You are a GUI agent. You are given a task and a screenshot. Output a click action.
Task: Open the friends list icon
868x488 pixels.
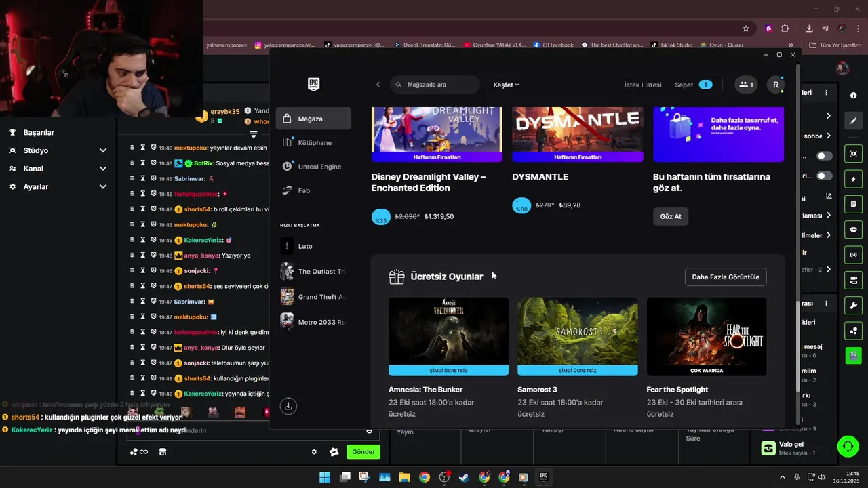[x=746, y=85]
